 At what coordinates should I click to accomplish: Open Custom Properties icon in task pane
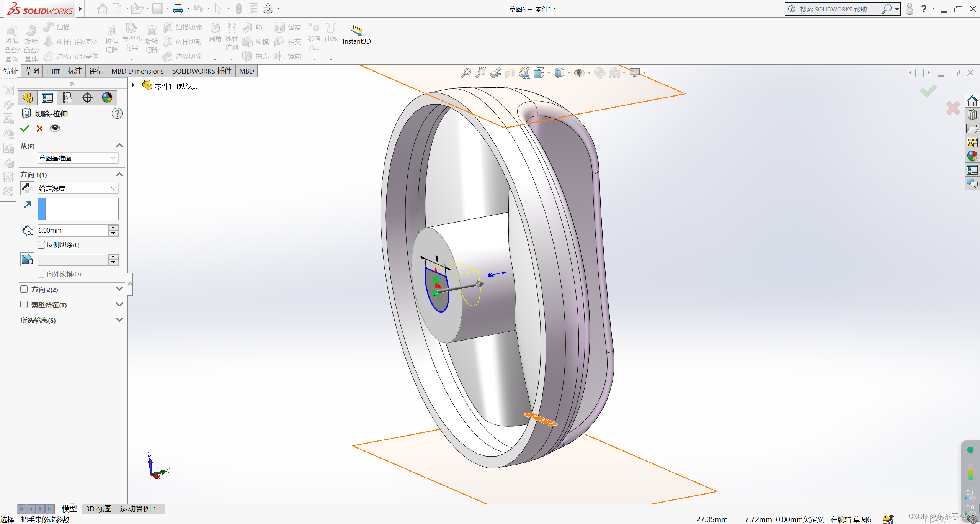(x=972, y=170)
